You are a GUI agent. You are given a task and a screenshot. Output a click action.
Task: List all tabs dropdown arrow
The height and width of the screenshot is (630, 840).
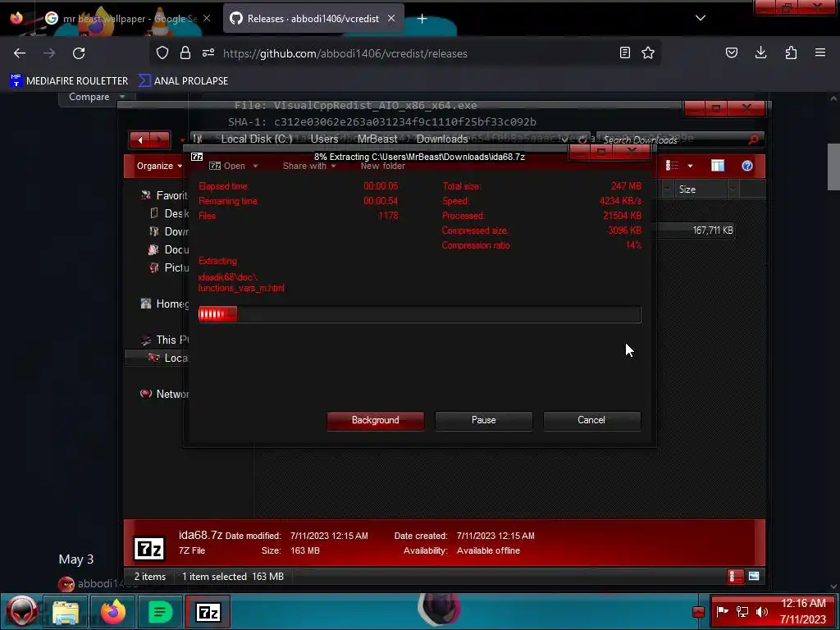[x=701, y=18]
